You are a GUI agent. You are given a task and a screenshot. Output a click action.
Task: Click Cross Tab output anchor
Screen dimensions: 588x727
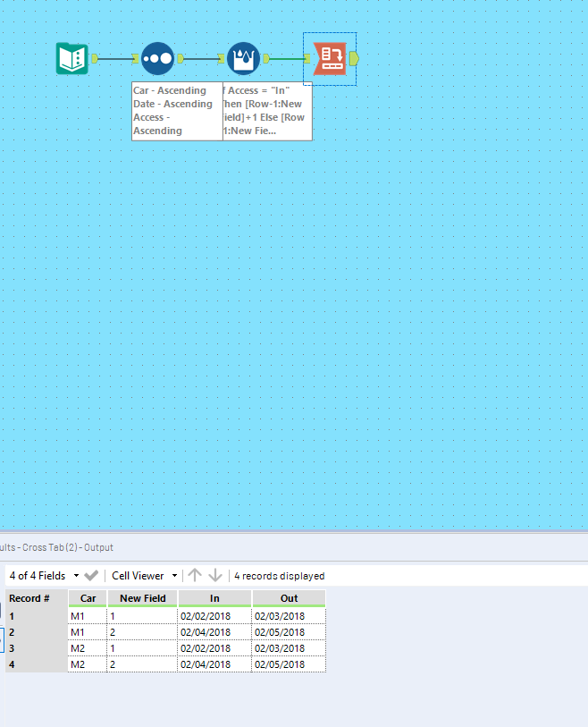tap(354, 58)
